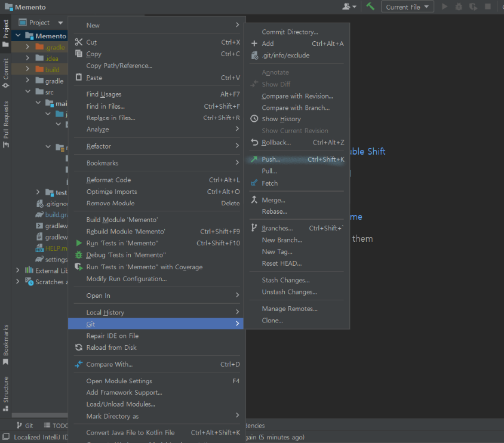Open the Project view dropdown arrow

point(60,23)
